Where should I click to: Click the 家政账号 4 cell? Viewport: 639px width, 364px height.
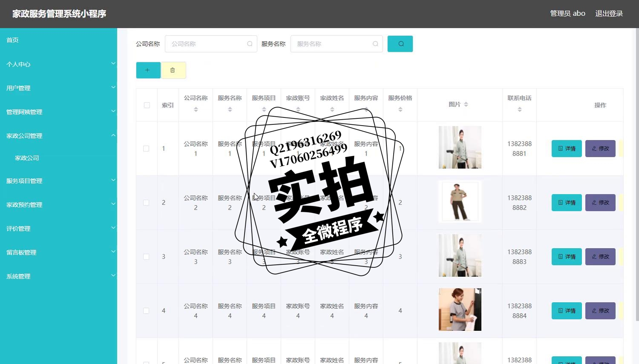point(298,311)
